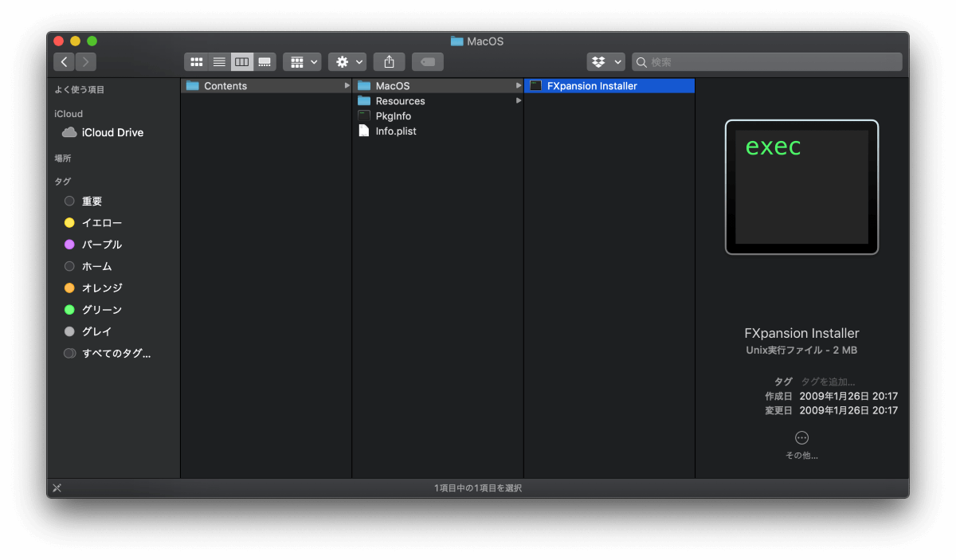Select column view button

(x=242, y=61)
